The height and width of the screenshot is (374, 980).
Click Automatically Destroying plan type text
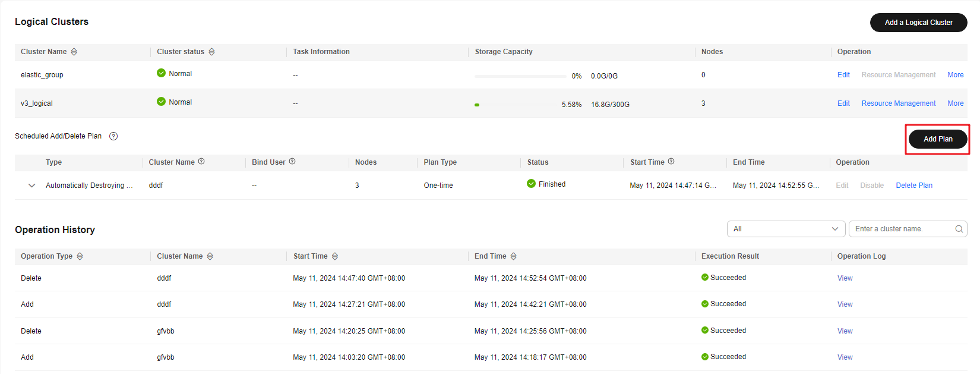pyautogui.click(x=89, y=186)
